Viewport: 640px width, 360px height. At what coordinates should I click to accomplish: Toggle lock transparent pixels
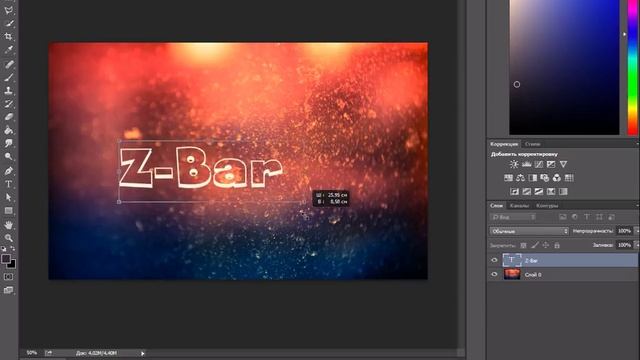(x=523, y=245)
